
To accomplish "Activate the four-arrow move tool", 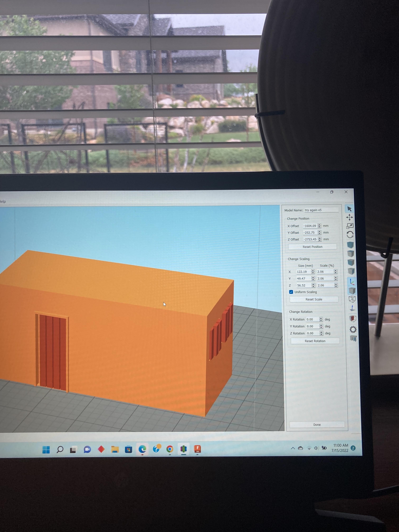I will [x=349, y=217].
